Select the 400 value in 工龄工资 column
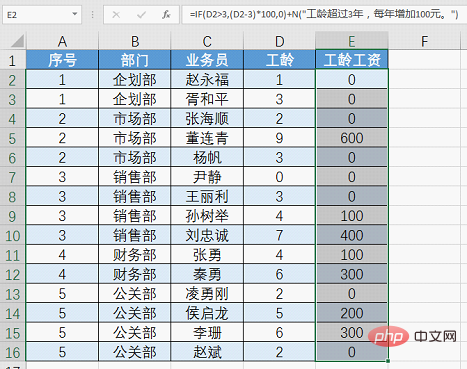467x369 pixels. 352,235
